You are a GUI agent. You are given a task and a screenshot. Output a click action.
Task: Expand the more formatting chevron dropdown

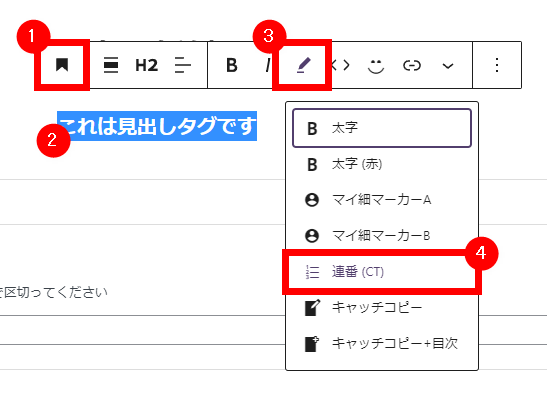pos(448,66)
